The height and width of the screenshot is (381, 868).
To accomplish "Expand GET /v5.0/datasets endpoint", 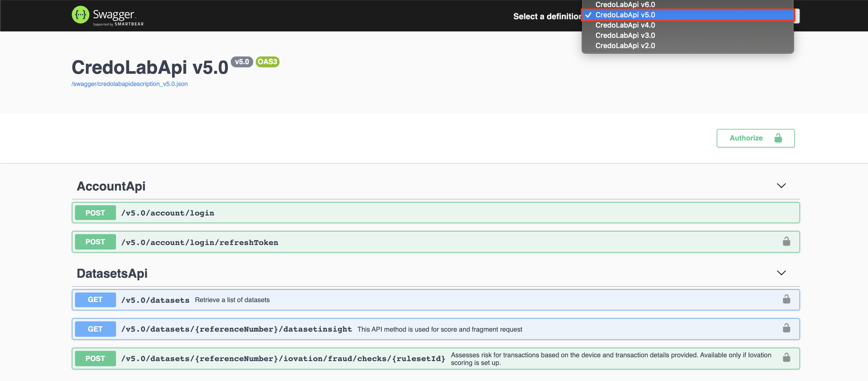I will point(435,300).
